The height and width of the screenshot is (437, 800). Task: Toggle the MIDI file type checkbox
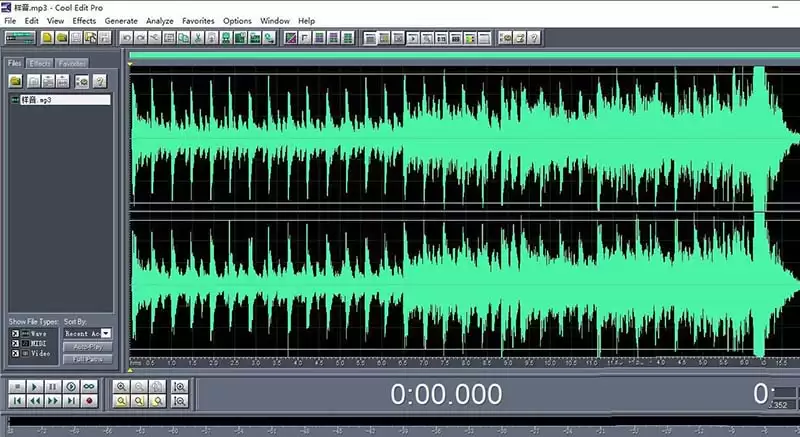15,344
